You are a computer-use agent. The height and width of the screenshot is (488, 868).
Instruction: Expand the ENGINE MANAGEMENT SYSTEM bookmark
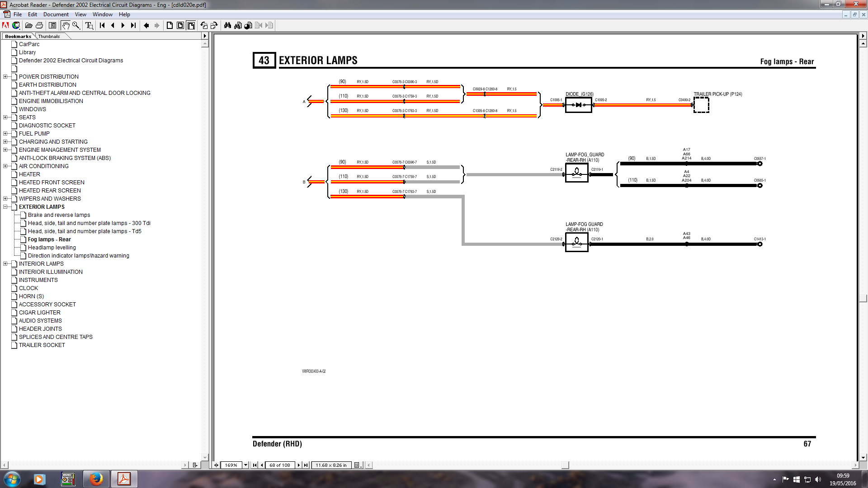(5, 150)
